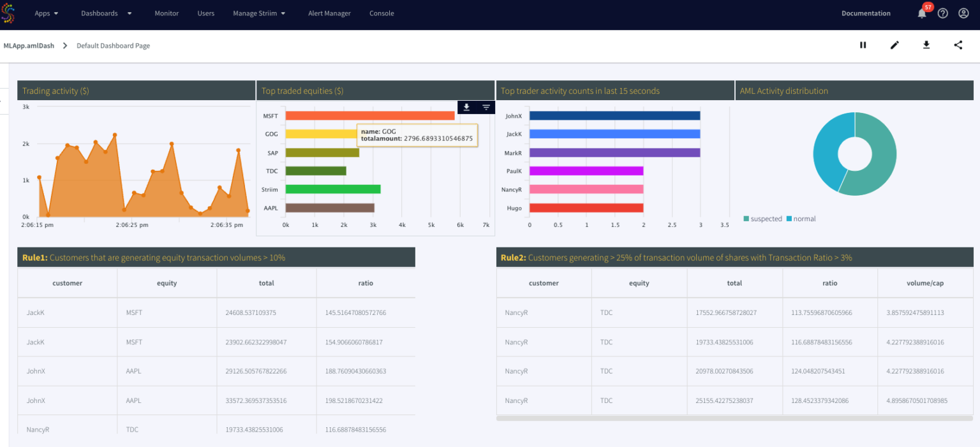Viewport: 980px width, 447px height.
Task: Click the pencil edit dashboard icon
Action: tap(895, 45)
